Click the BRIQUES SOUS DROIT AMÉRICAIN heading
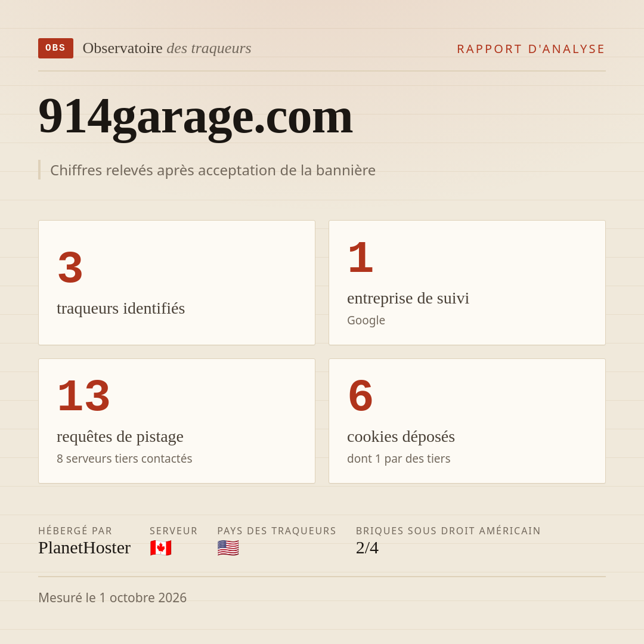644x644 pixels. (x=448, y=531)
